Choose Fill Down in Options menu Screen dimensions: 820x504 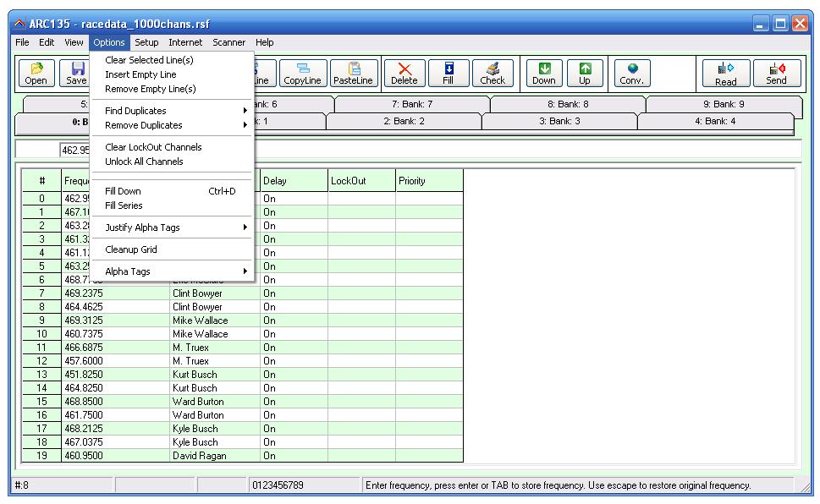(x=173, y=191)
